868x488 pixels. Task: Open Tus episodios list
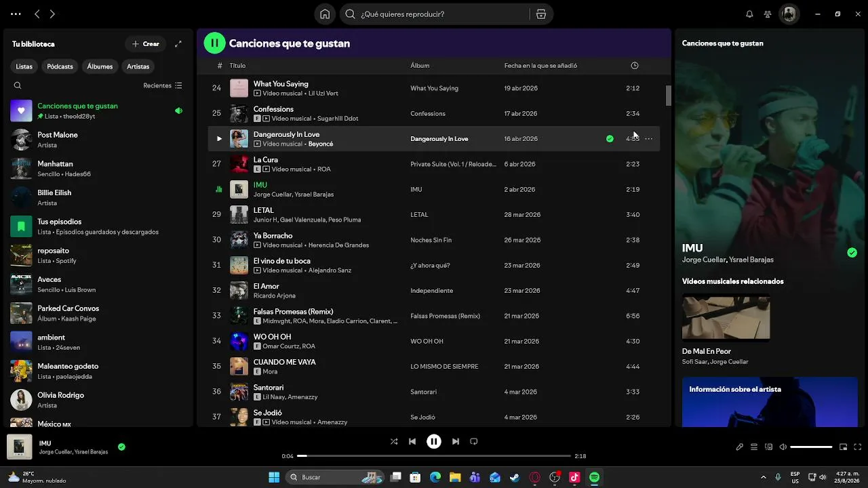click(98, 226)
